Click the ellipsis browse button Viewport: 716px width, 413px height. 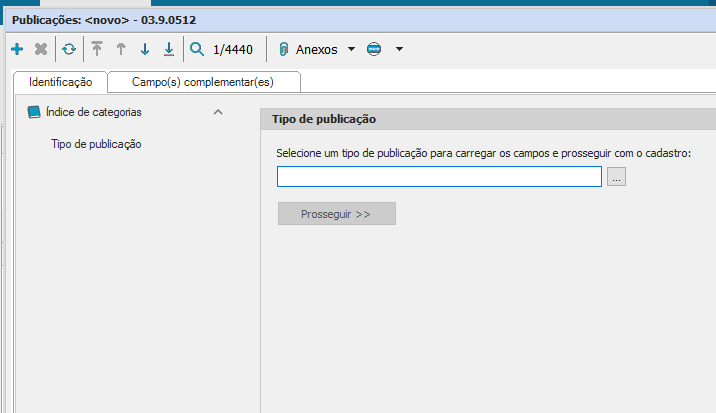(x=616, y=177)
